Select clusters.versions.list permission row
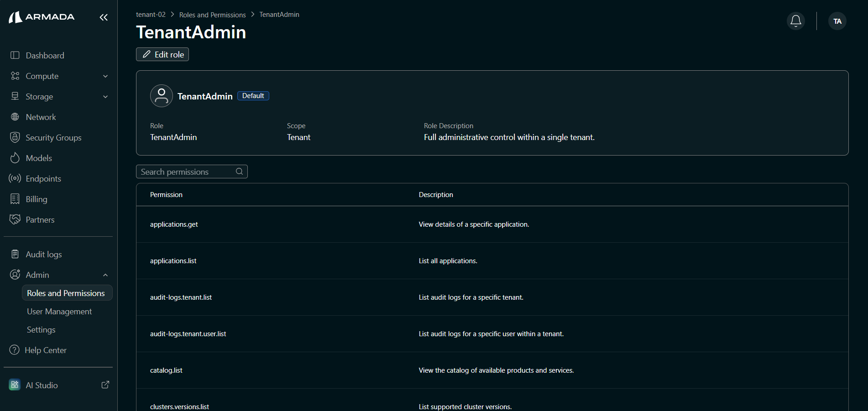The height and width of the screenshot is (411, 868). 492,400
